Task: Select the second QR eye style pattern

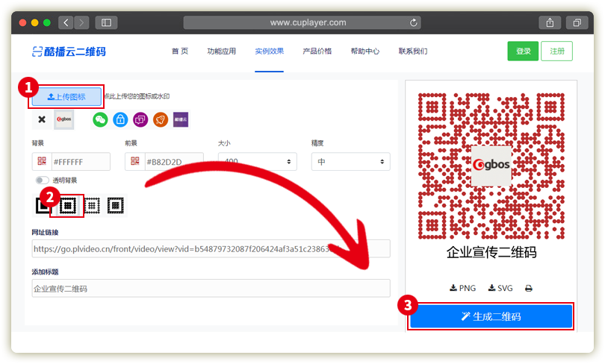Action: click(69, 204)
